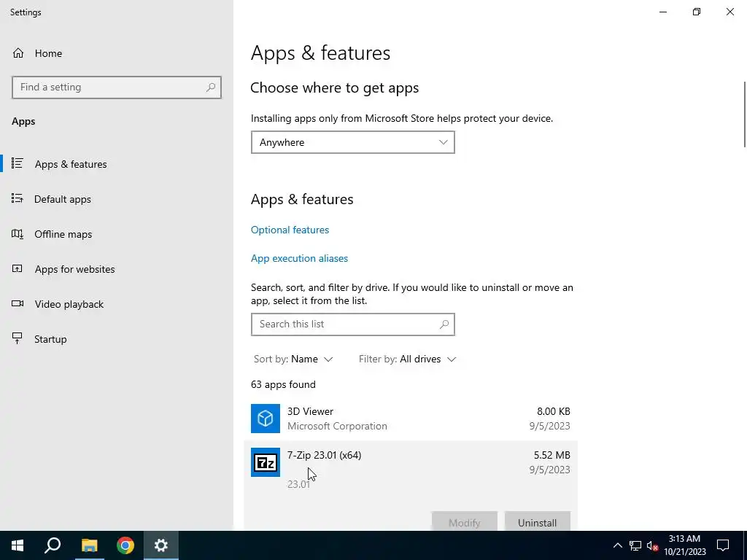Click the 63 apps found text

(x=283, y=385)
